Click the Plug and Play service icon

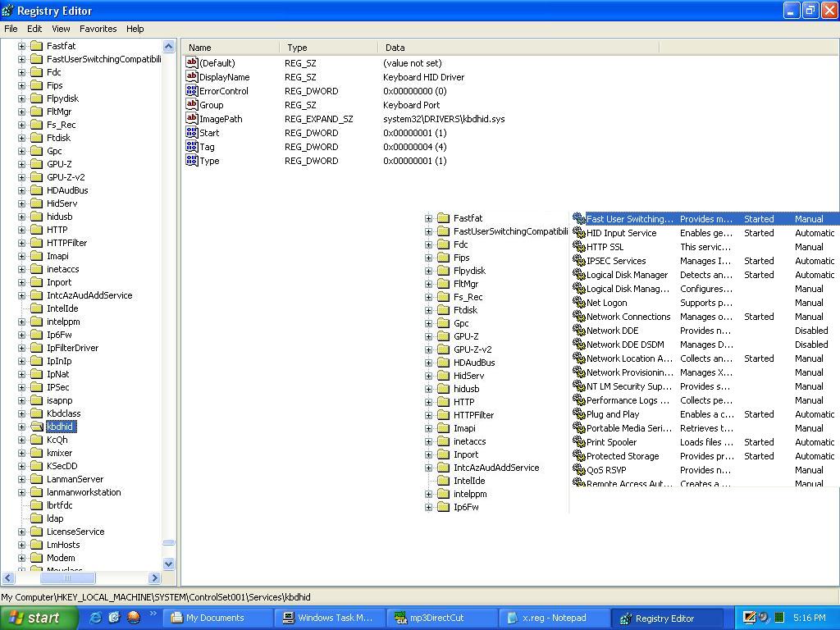click(x=579, y=414)
